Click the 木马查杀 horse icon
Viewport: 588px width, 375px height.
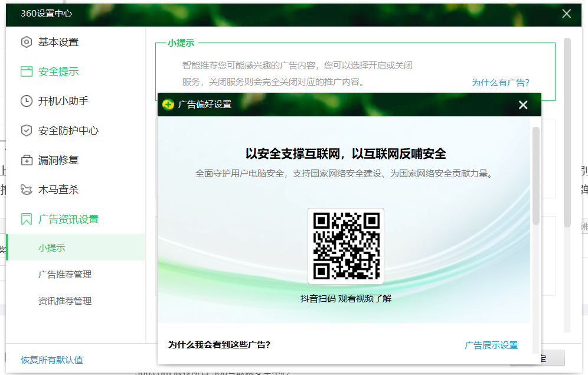[x=26, y=190]
